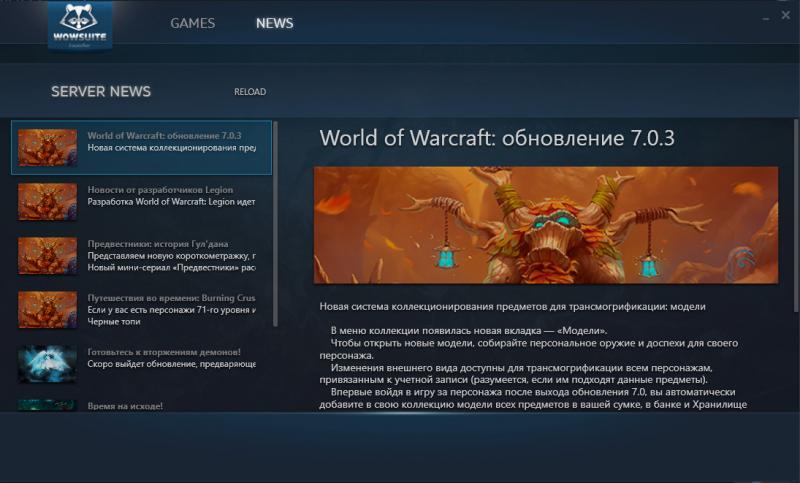
Task: Click blue thumbnail of demon invasions news
Action: tap(47, 364)
